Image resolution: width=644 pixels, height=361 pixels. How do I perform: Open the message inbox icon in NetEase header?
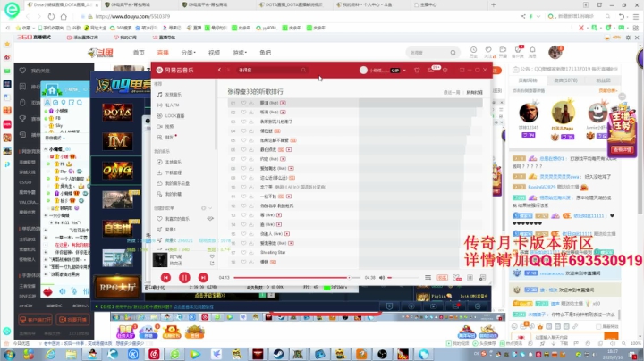pos(431,71)
